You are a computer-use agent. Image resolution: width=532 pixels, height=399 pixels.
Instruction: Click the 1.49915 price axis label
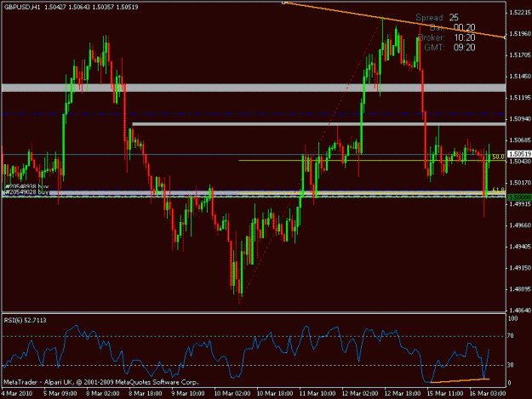[519, 204]
